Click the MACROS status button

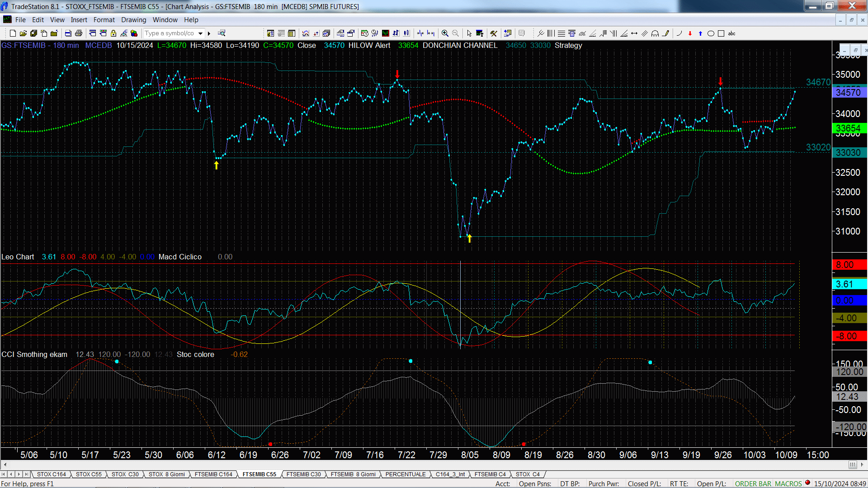[788, 483]
